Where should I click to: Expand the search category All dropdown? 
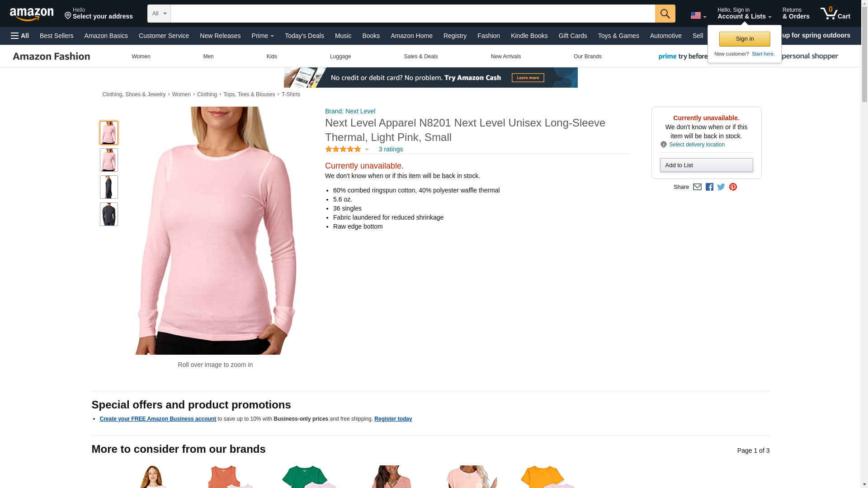(x=159, y=14)
